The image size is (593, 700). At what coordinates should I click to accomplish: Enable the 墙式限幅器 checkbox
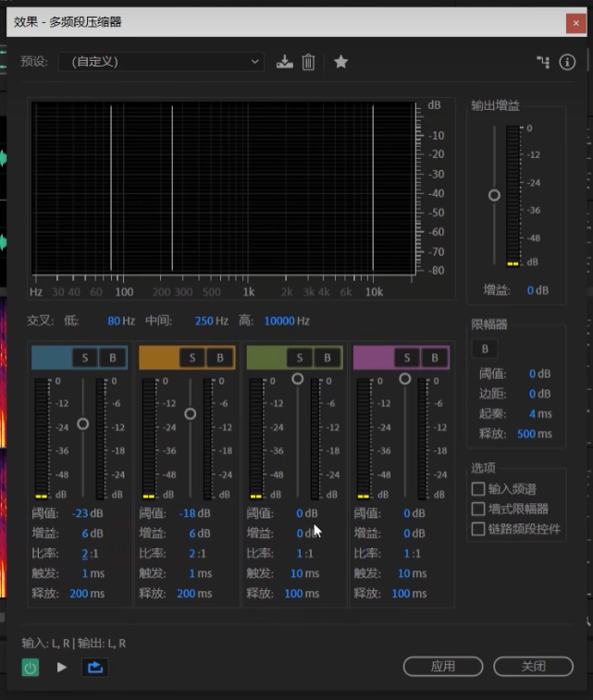(x=478, y=509)
